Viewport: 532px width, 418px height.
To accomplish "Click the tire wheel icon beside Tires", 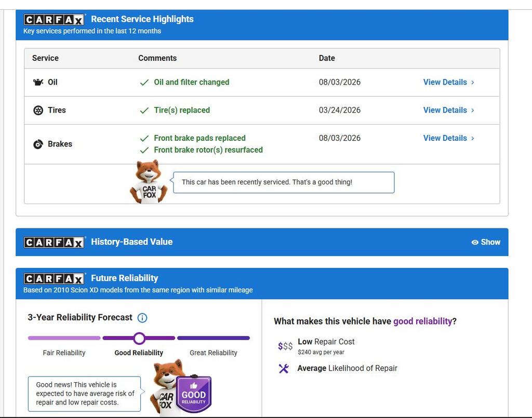I will point(38,110).
